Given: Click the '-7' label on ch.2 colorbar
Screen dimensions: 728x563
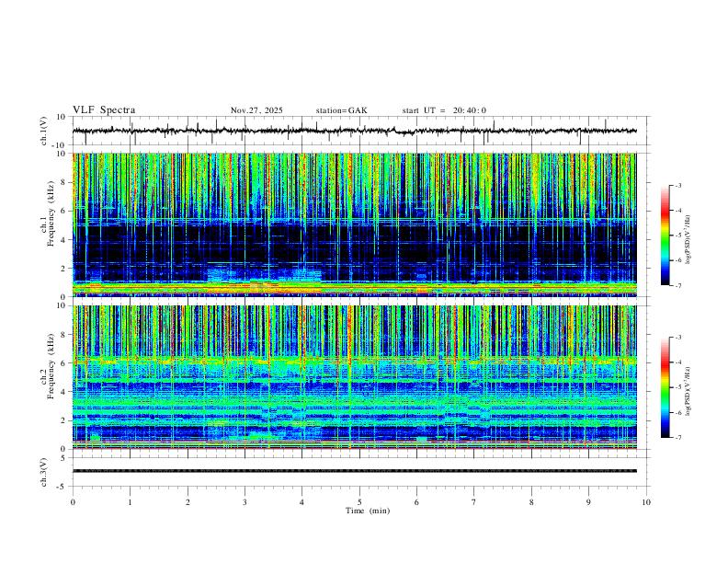Looking at the screenshot, I should pyautogui.click(x=677, y=438).
